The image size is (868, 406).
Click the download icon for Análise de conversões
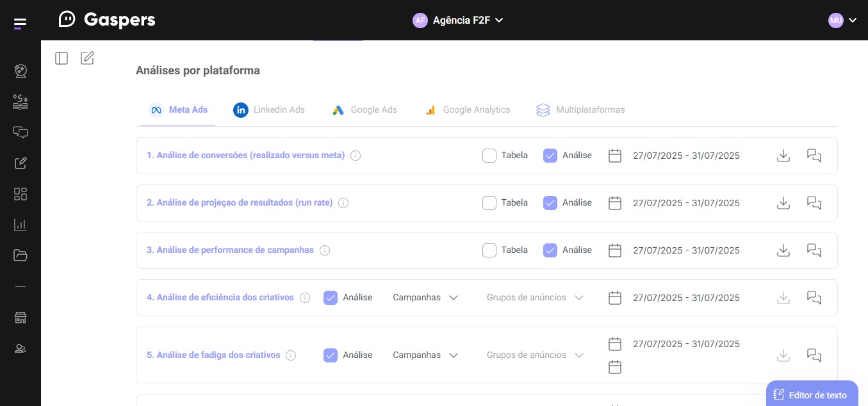pos(783,155)
